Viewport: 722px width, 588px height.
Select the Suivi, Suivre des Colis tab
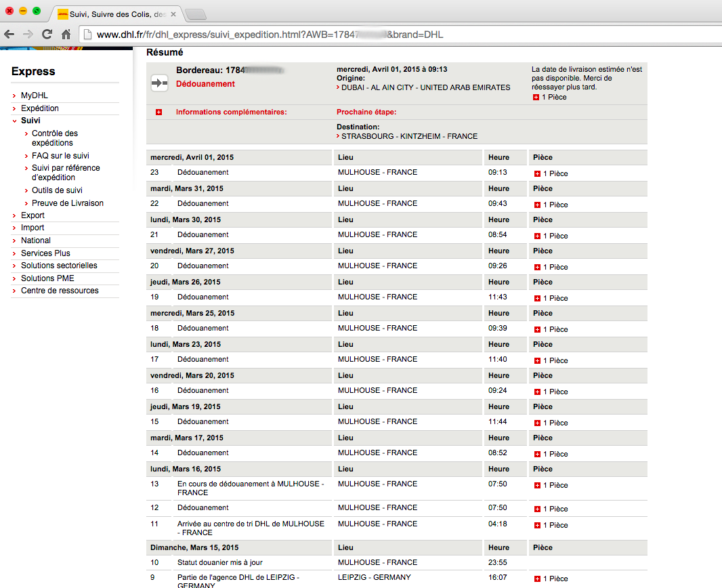pos(116,14)
